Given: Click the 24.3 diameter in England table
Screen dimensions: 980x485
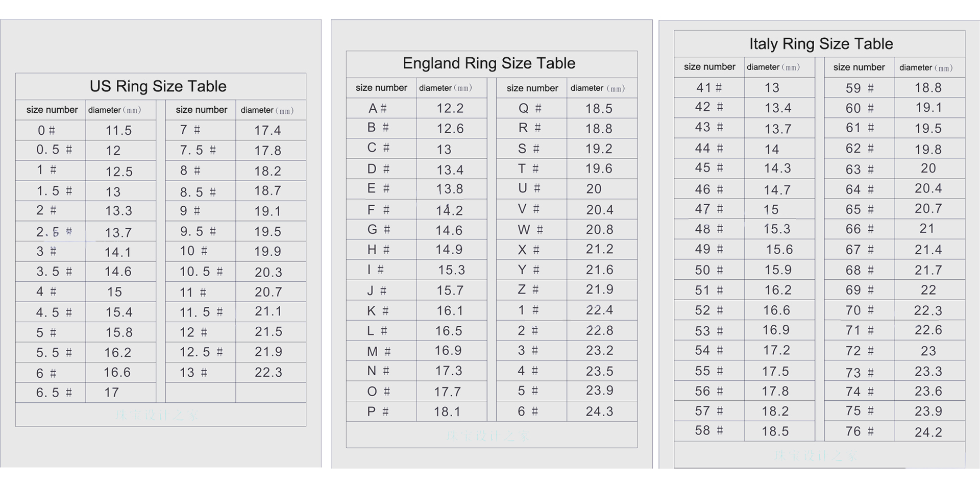Looking at the screenshot, I should (600, 411).
